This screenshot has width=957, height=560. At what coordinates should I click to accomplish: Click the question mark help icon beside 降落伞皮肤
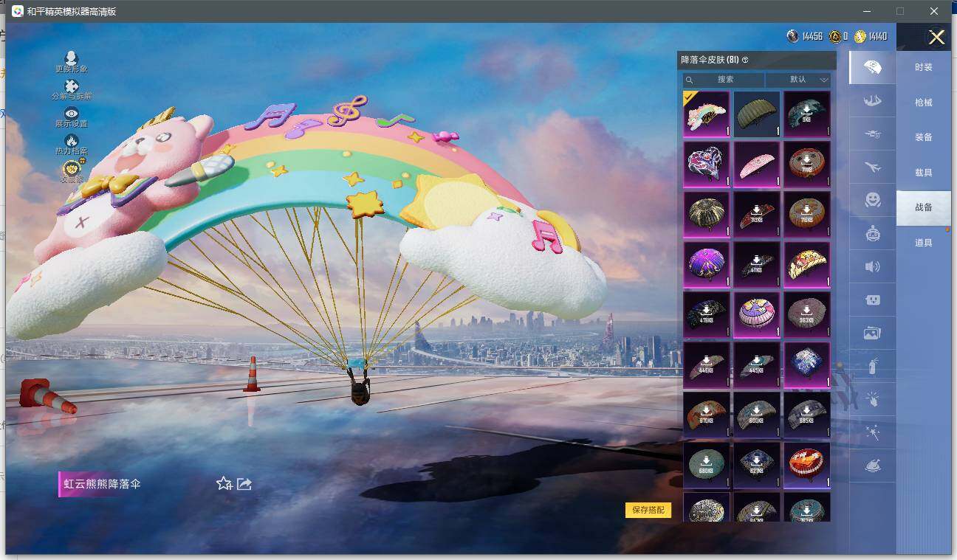tap(745, 60)
